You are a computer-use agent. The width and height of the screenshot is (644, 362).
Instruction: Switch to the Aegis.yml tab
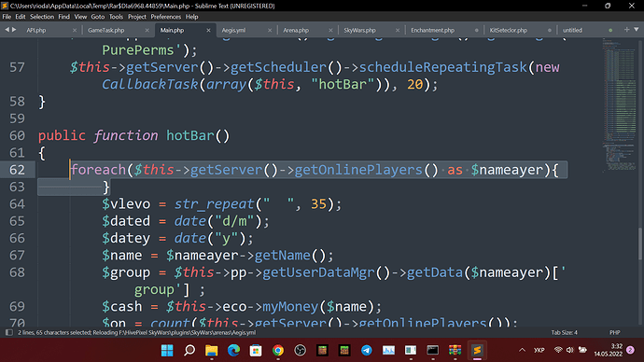coord(233,30)
